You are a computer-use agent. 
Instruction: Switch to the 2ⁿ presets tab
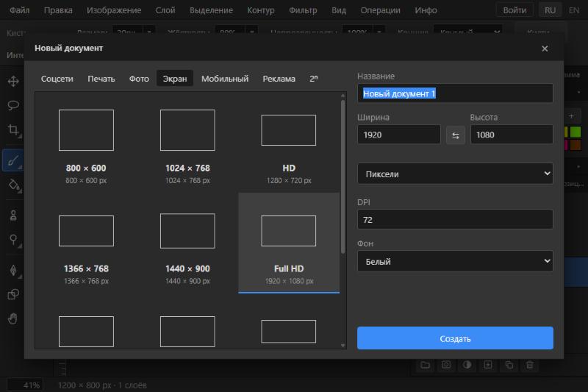(x=314, y=79)
